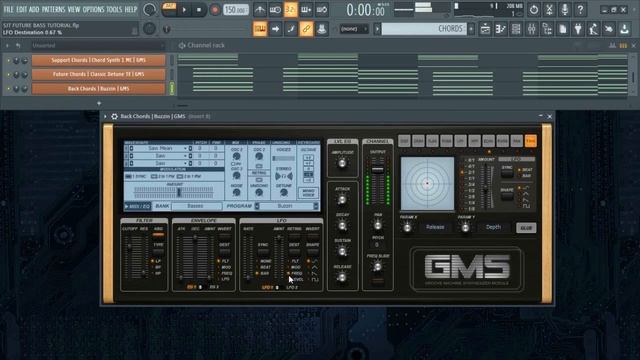Open the VIEW menu
Image resolution: width=640 pixels, height=360 pixels.
tap(74, 9)
